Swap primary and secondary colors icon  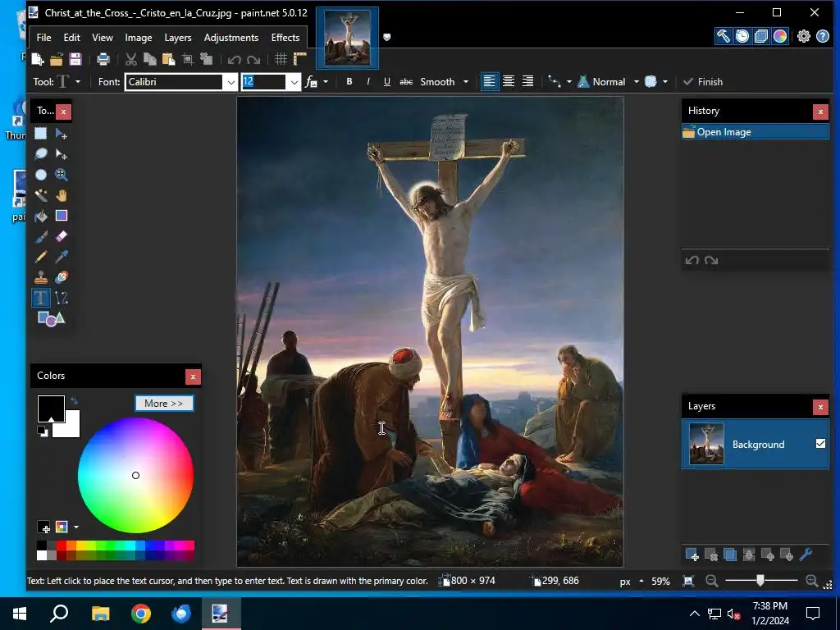tap(74, 400)
